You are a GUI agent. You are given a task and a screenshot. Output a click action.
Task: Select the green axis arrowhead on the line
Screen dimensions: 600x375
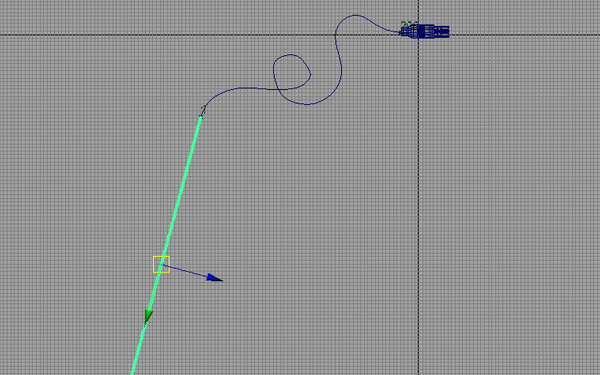coord(148,317)
